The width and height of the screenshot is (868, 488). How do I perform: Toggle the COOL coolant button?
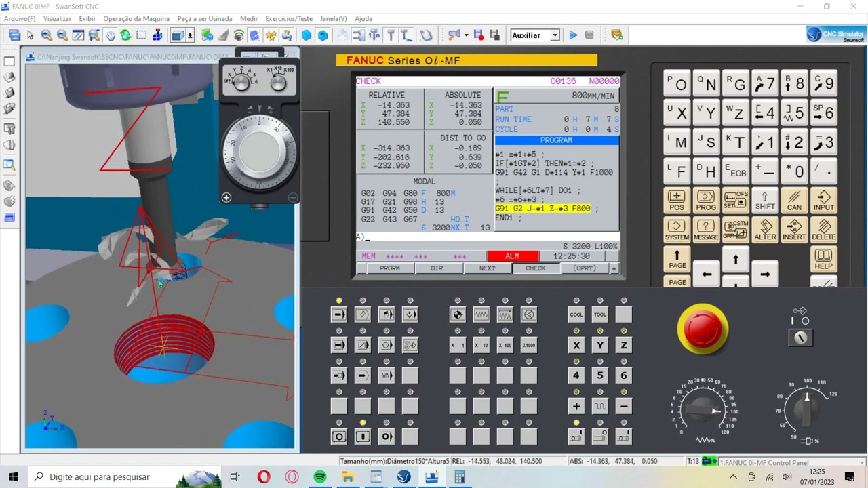tap(576, 314)
